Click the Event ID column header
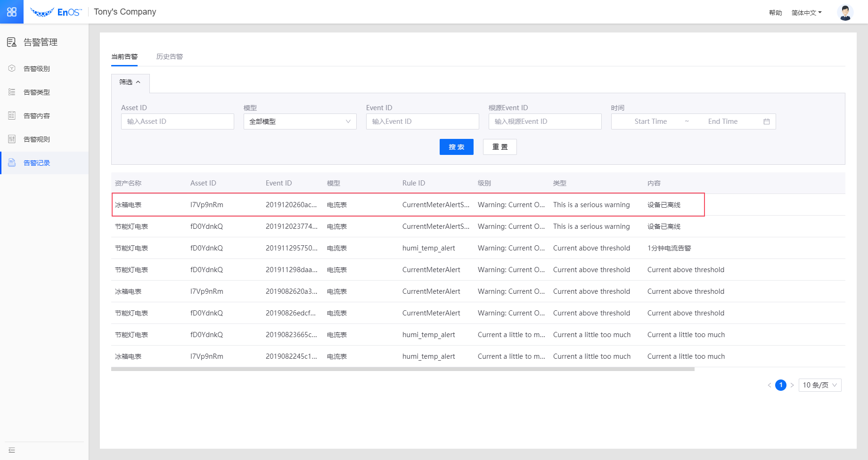This screenshot has height=460, width=868. click(x=278, y=183)
